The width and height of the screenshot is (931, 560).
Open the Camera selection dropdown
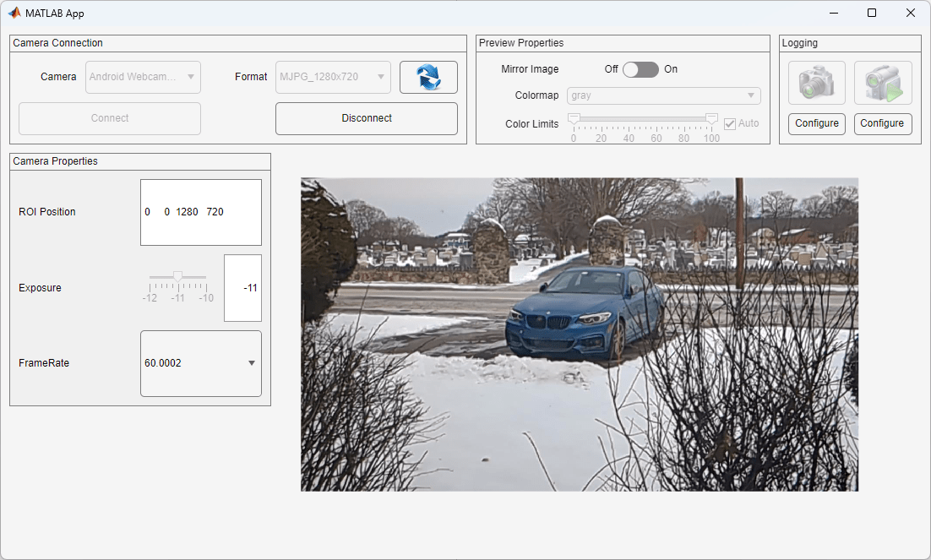point(143,77)
